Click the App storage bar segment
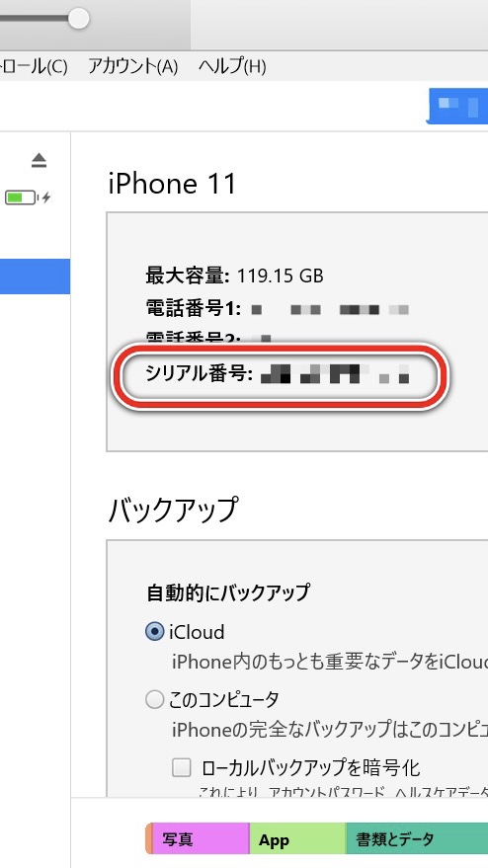This screenshot has width=488, height=868. [297, 839]
